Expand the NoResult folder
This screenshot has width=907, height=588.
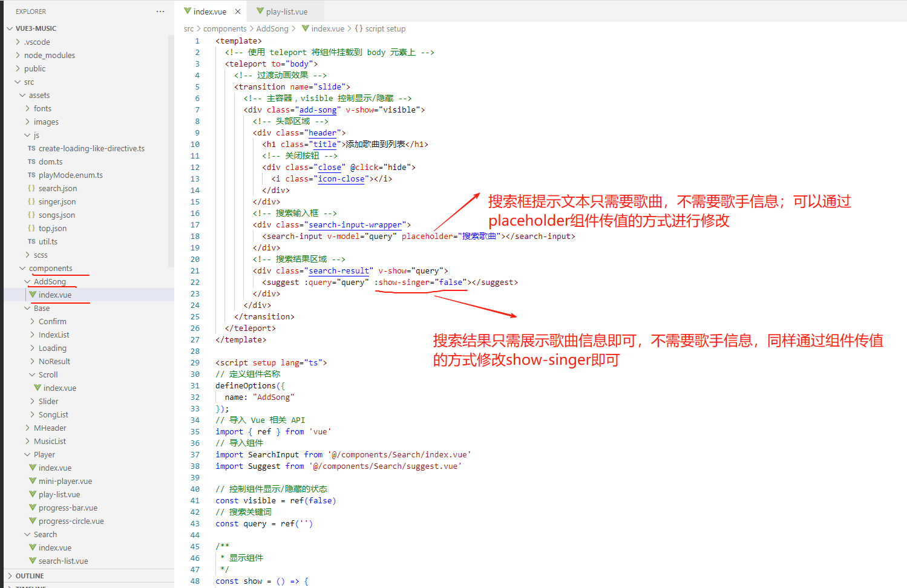[33, 361]
